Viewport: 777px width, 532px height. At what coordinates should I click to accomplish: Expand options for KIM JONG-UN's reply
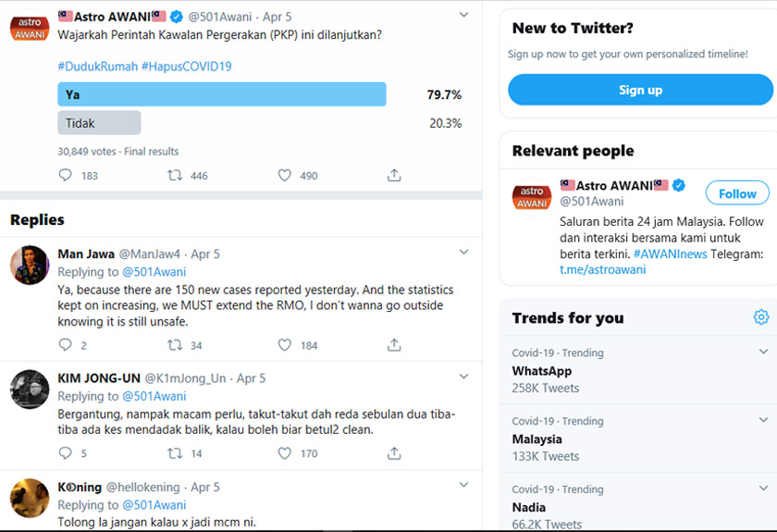coord(465,377)
